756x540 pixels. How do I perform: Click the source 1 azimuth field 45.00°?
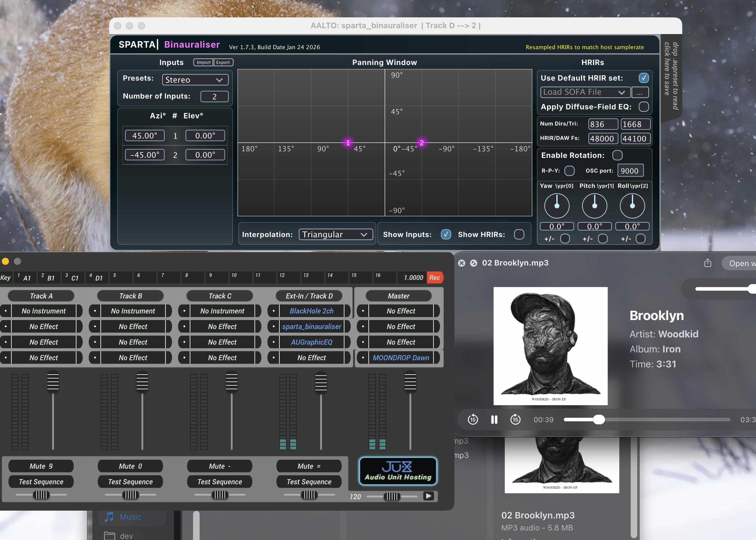[145, 136]
